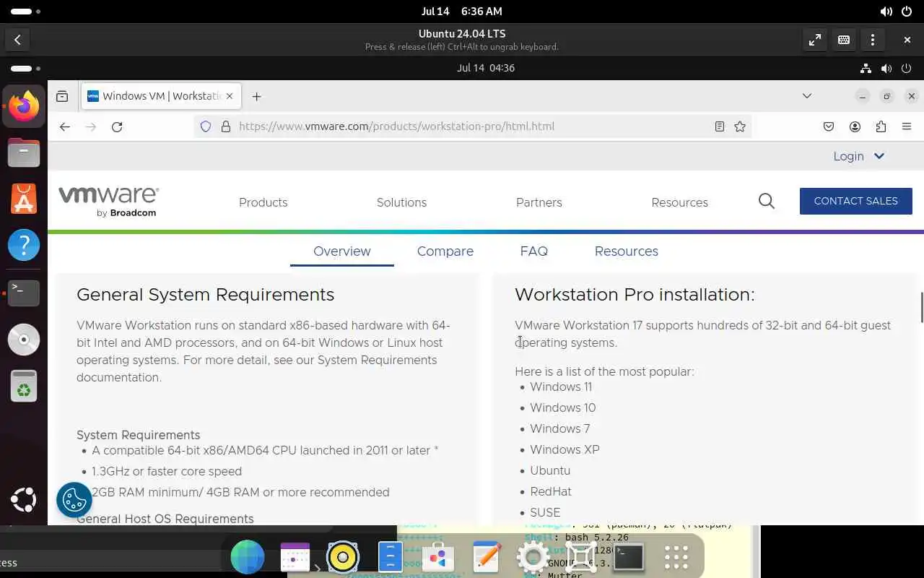924x578 pixels.
Task: Open the site Resources navigation menu
Action: tap(679, 202)
